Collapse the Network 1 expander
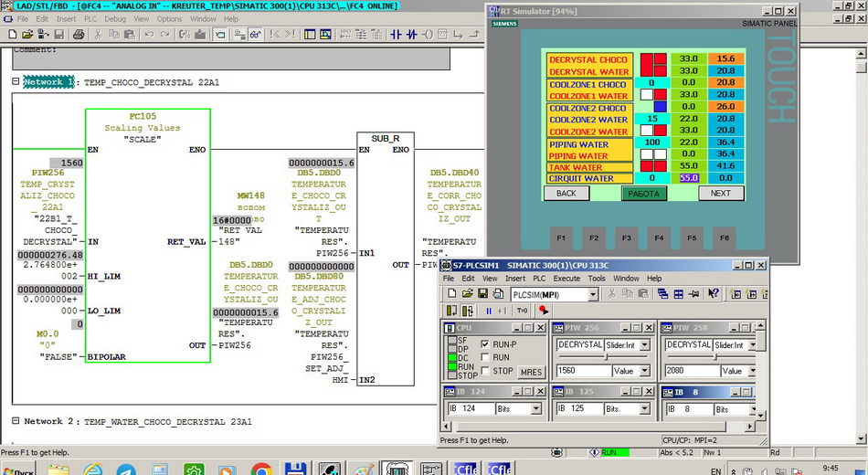 (x=16, y=82)
